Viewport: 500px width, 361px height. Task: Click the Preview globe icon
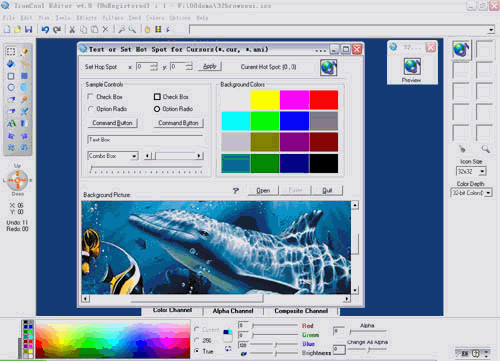coord(412,66)
